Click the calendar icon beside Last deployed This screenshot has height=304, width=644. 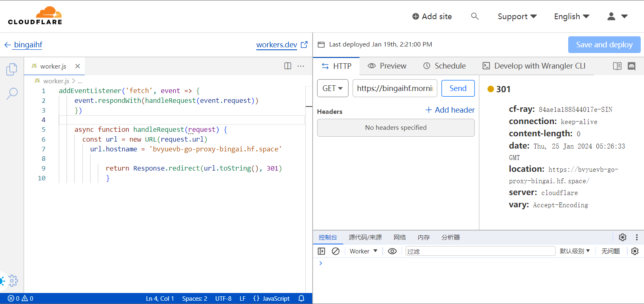(x=321, y=44)
